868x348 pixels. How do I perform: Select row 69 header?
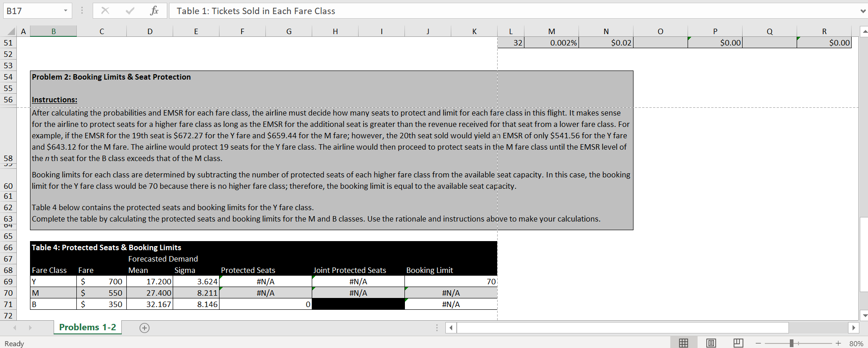[x=8, y=282]
